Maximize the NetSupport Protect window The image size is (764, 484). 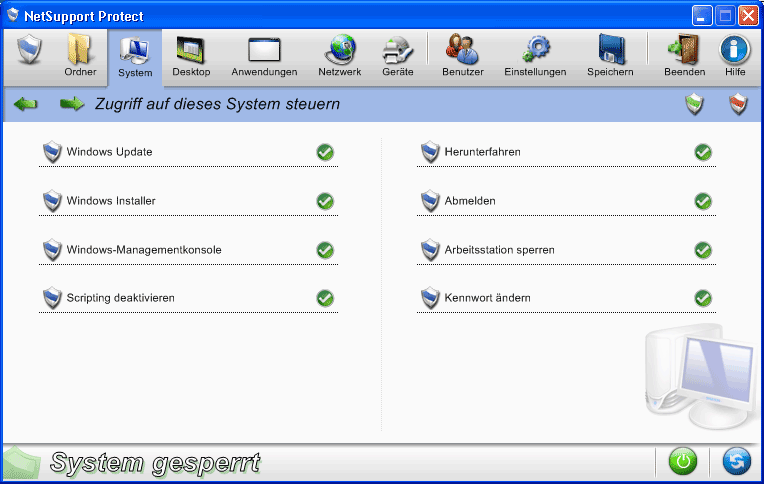point(725,16)
